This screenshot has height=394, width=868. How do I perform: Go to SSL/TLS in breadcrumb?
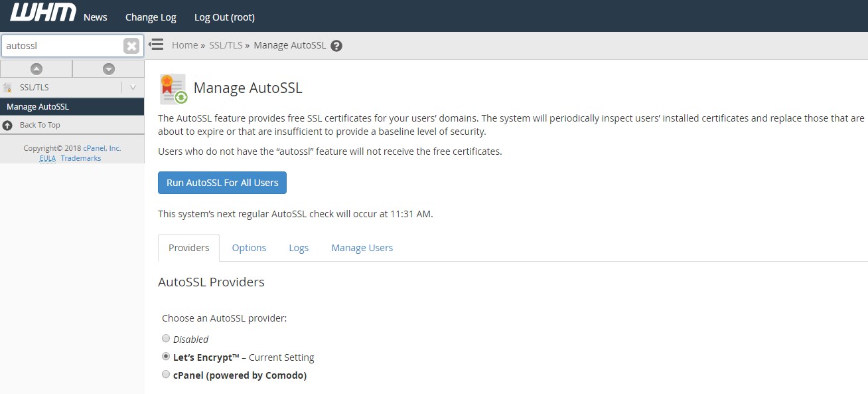point(226,45)
